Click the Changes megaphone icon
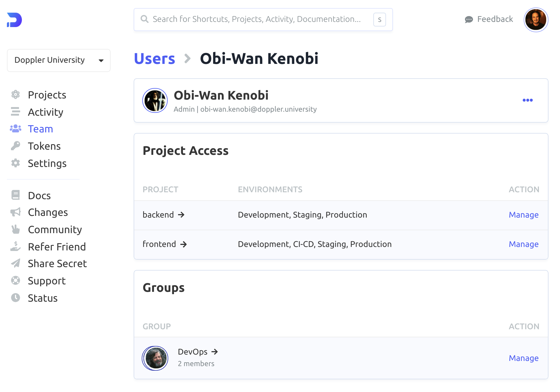Viewport: 560px width, 392px height. click(x=16, y=212)
